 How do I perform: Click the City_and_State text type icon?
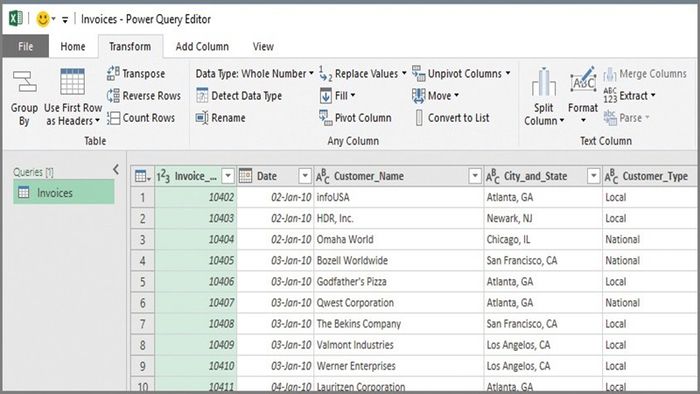pos(492,176)
